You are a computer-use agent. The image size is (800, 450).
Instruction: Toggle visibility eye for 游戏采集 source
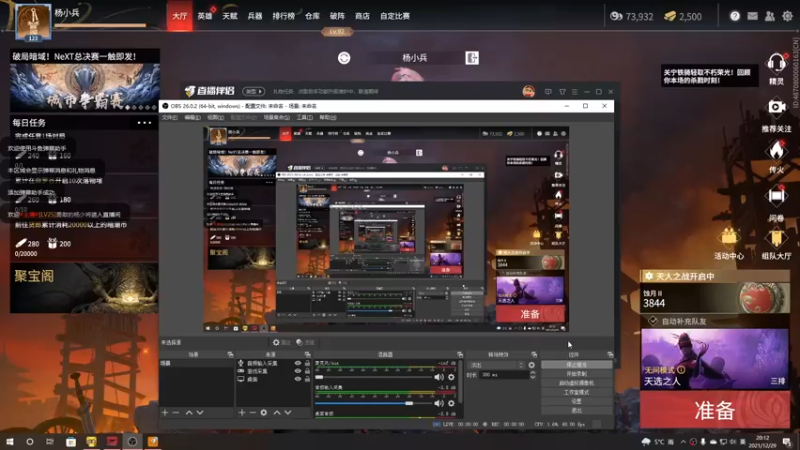coord(298,371)
